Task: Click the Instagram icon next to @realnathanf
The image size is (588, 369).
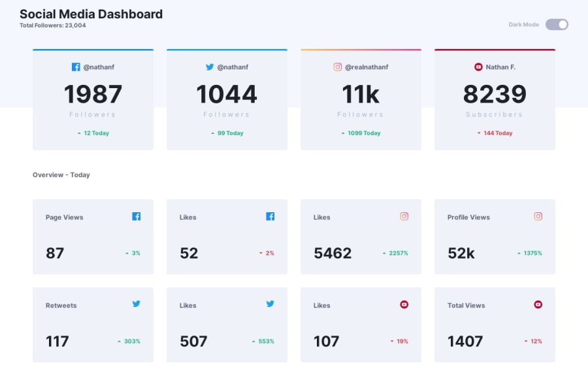Action: 338,67
